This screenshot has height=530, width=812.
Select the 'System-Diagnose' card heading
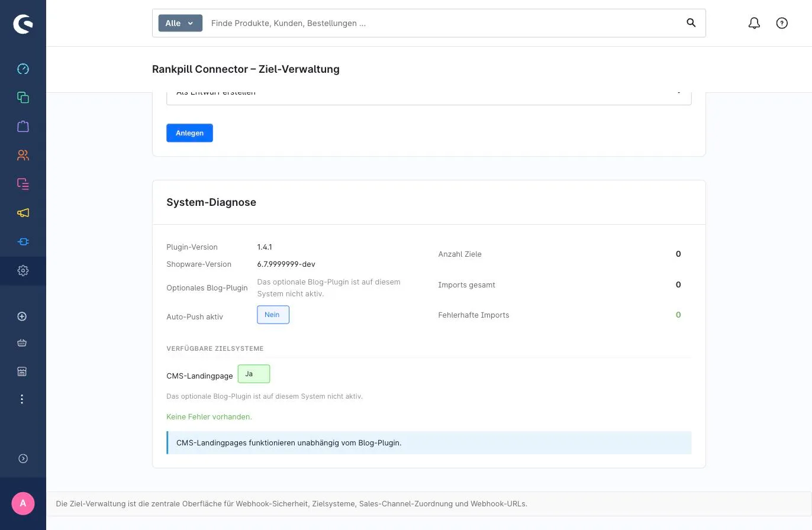211,202
